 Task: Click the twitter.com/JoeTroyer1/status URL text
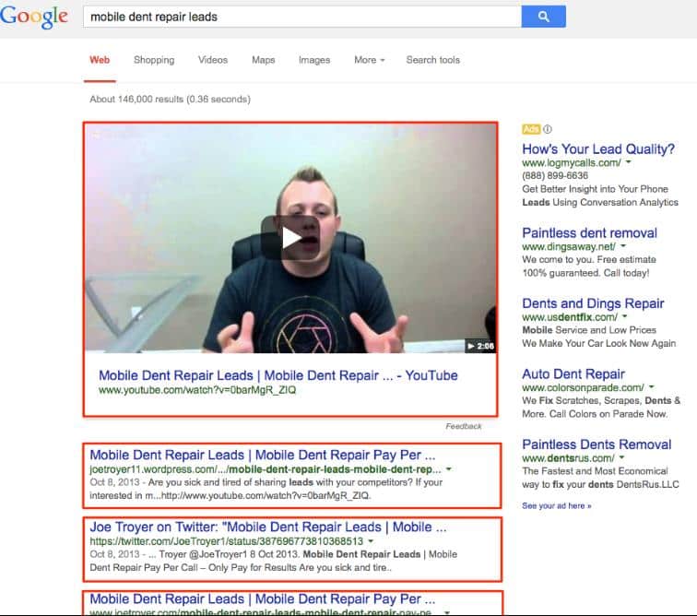[227, 541]
